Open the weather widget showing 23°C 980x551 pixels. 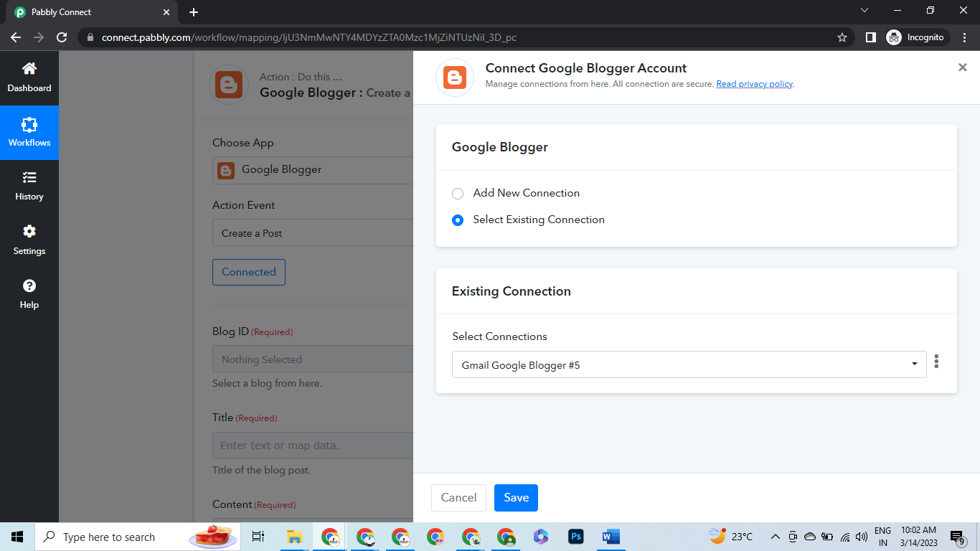tap(731, 537)
